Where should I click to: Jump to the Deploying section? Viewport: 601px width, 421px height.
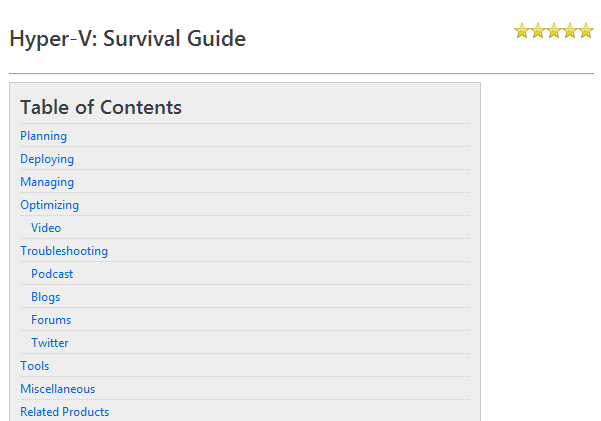47,159
